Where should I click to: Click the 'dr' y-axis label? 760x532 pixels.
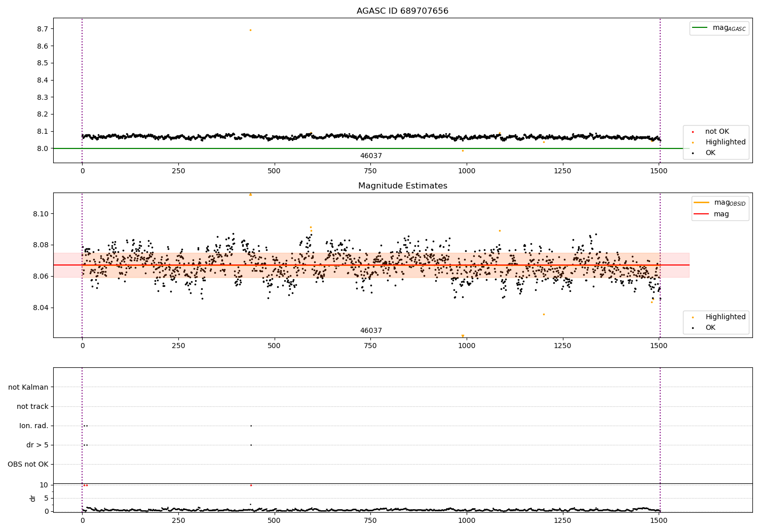tap(33, 498)
